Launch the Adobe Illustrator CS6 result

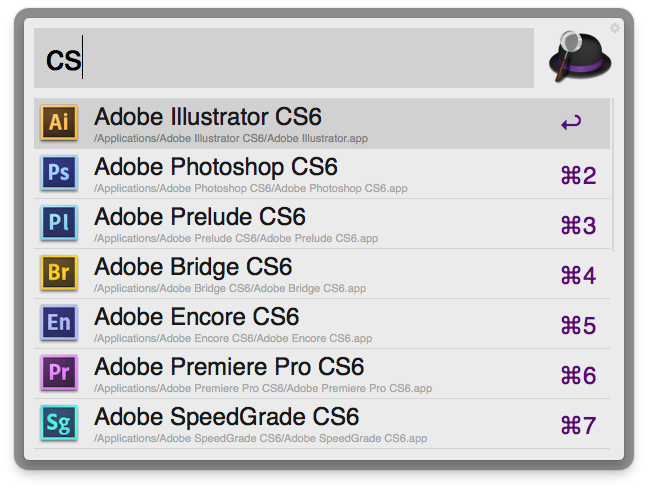tap(322, 124)
